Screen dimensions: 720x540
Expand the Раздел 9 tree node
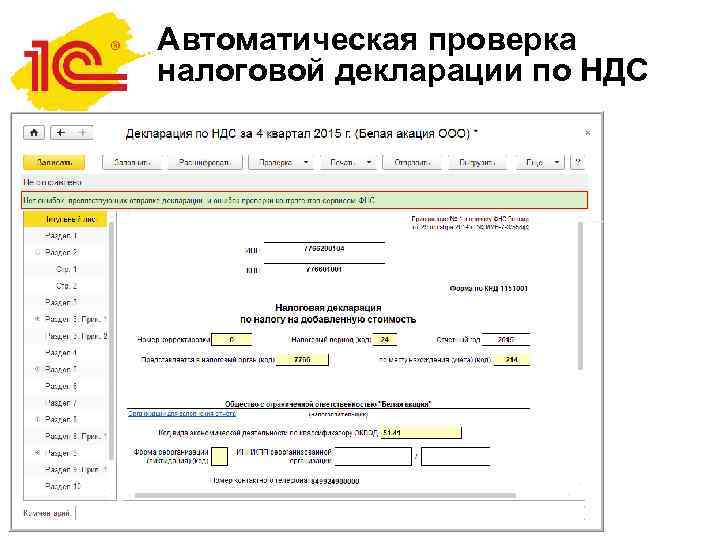tap(38, 453)
